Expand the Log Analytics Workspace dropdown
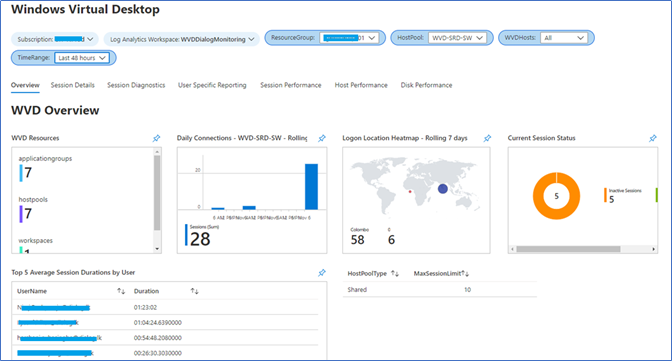 (x=182, y=39)
